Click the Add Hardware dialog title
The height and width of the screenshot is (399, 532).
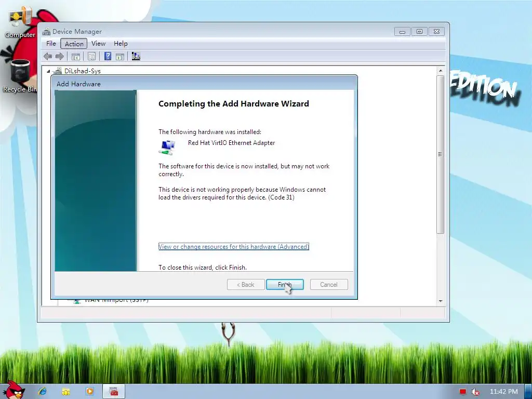point(78,84)
